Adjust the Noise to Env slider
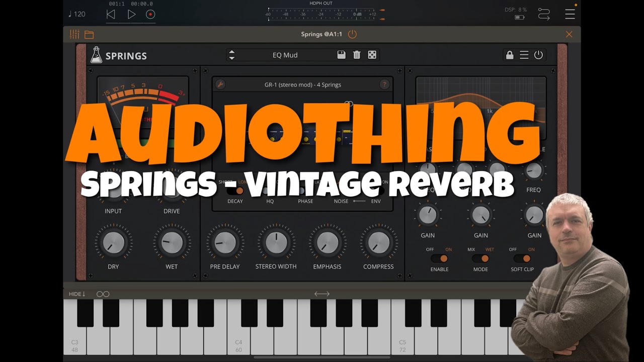The height and width of the screenshot is (362, 644). [x=359, y=201]
